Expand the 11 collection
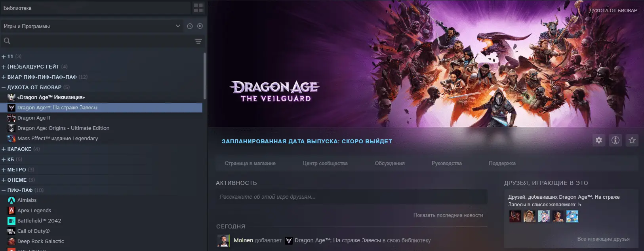644x251 pixels. pyautogui.click(x=4, y=57)
